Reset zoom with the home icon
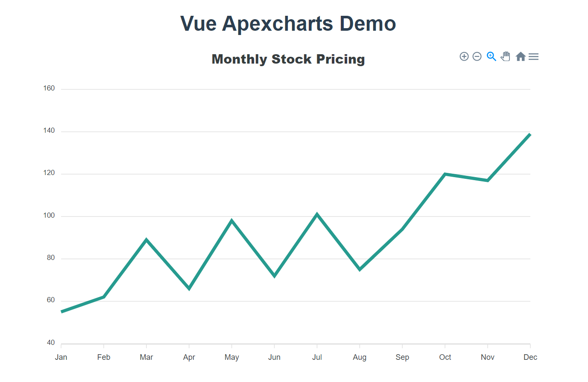 tap(520, 56)
